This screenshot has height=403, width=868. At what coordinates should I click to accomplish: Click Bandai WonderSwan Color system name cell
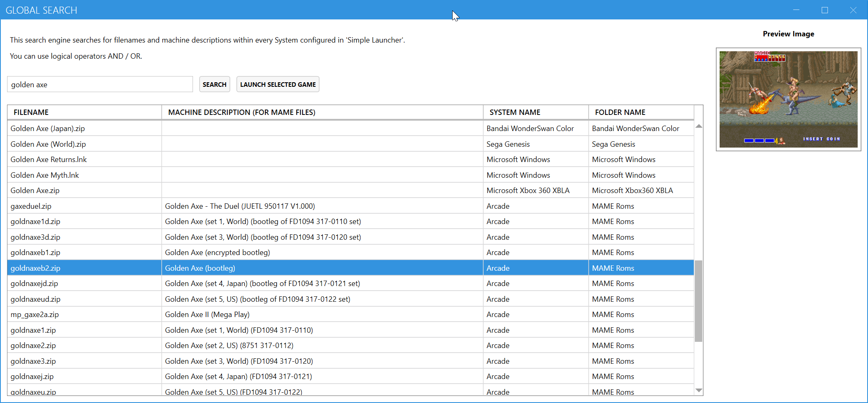click(x=536, y=129)
